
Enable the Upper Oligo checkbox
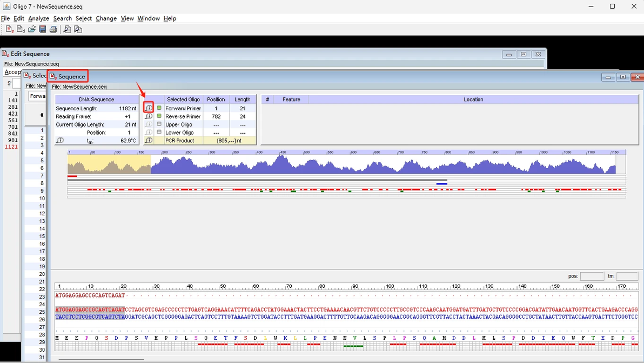[x=159, y=124]
